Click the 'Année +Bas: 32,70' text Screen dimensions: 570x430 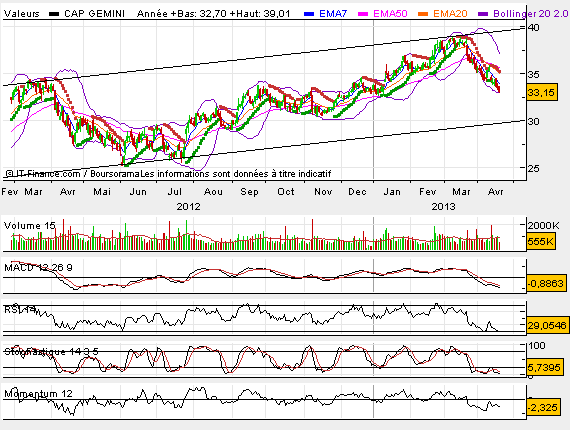pos(182,14)
